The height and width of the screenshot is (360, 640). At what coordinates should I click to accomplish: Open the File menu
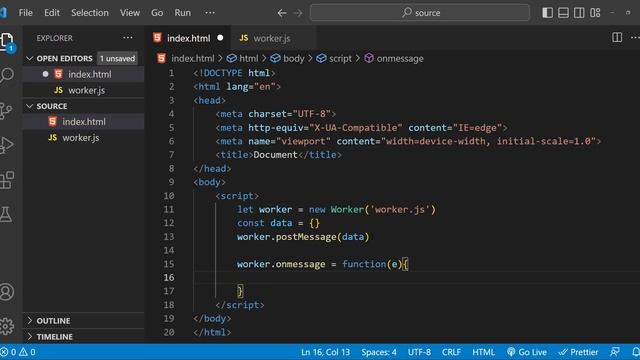(25, 13)
